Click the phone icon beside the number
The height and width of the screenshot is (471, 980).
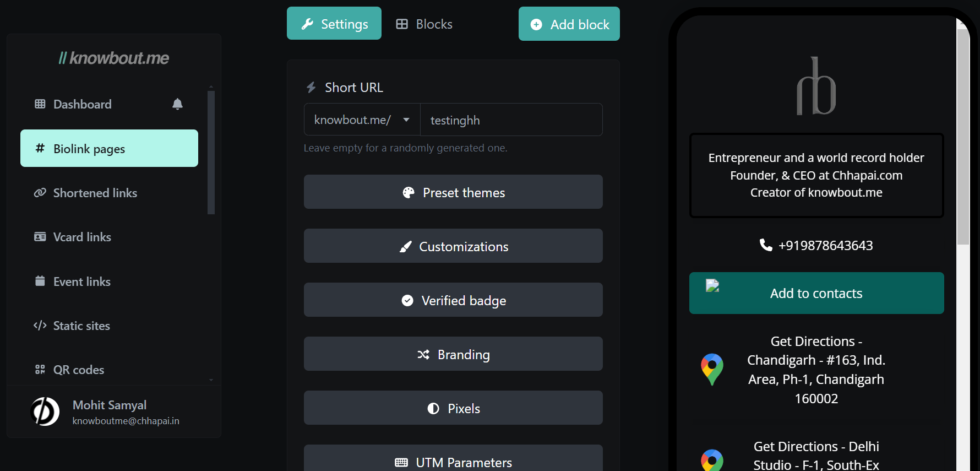(765, 245)
